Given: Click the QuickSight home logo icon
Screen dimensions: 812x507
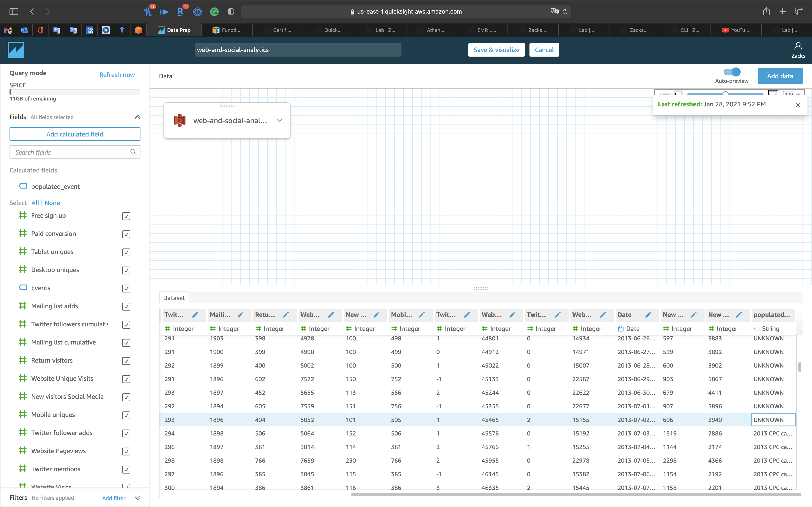Looking at the screenshot, I should coord(16,50).
